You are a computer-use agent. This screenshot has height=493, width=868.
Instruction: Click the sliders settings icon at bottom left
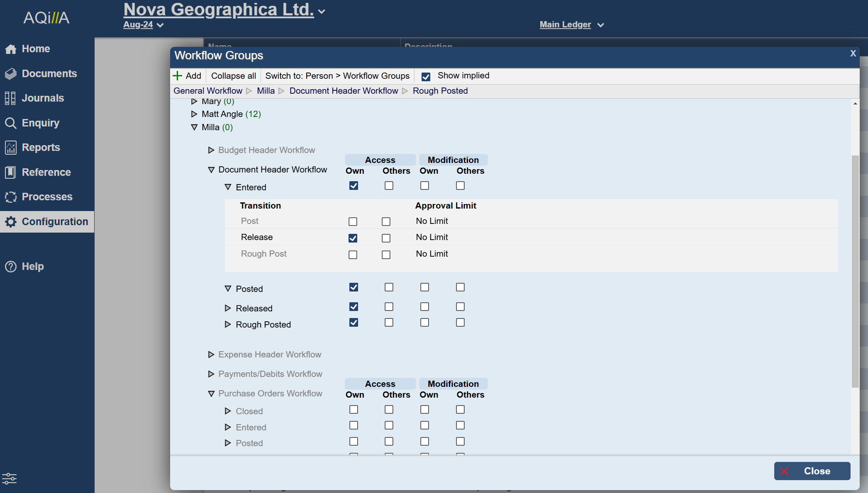coord(9,478)
